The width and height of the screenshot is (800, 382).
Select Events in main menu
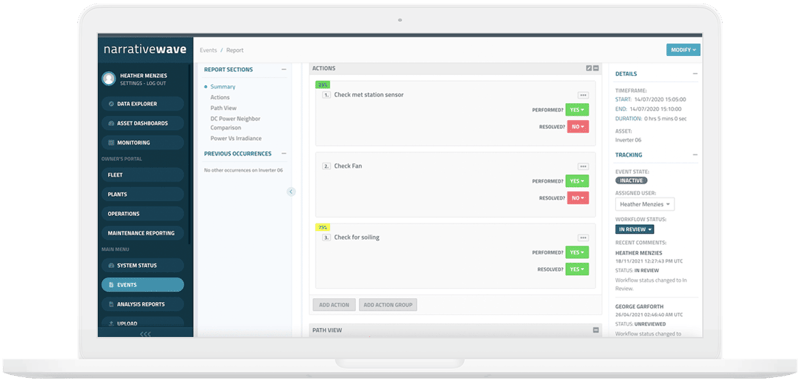(x=142, y=285)
